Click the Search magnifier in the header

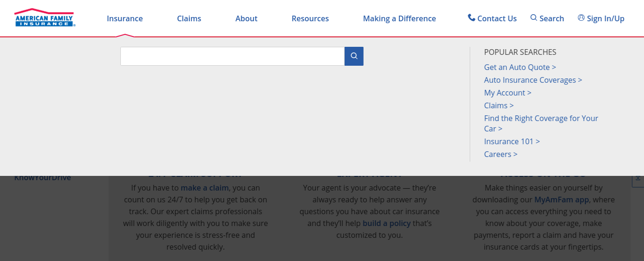coord(534,18)
